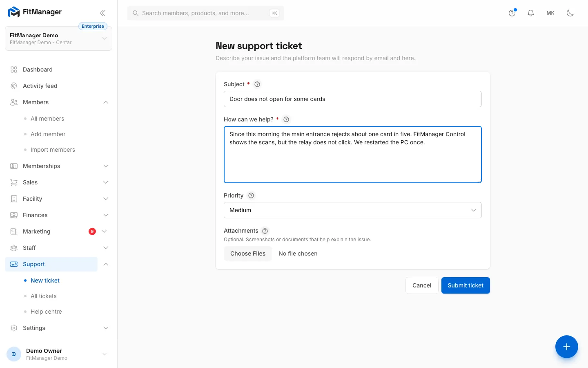Viewport: 588px width, 368px height.
Task: Click the Attachments help tooltip icon
Action: [265, 231]
